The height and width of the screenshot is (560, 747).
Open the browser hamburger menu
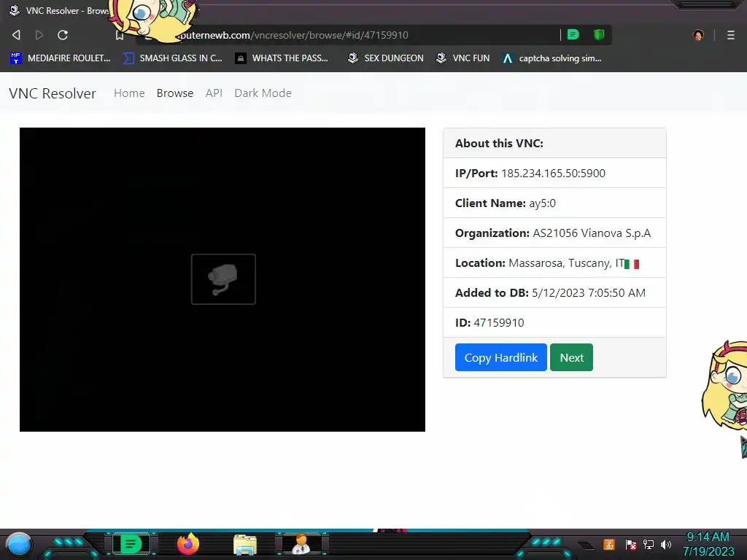pos(730,35)
